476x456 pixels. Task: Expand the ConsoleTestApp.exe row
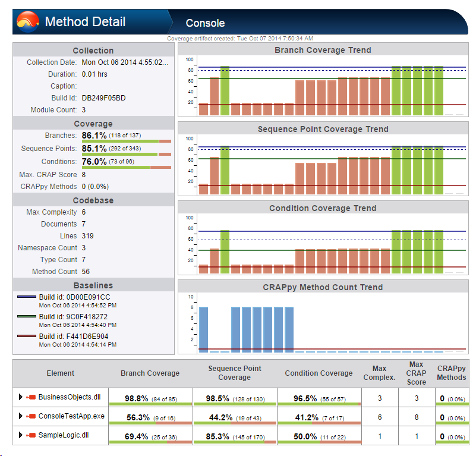[20, 416]
